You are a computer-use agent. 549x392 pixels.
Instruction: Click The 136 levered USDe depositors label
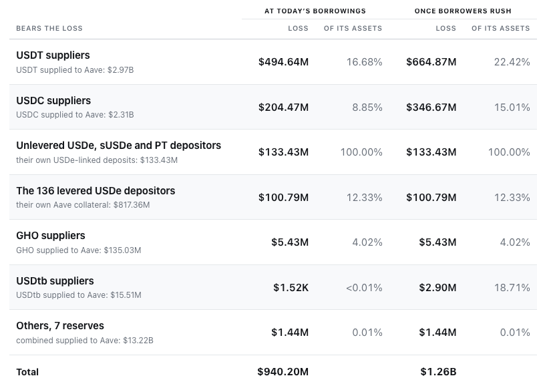coord(96,191)
